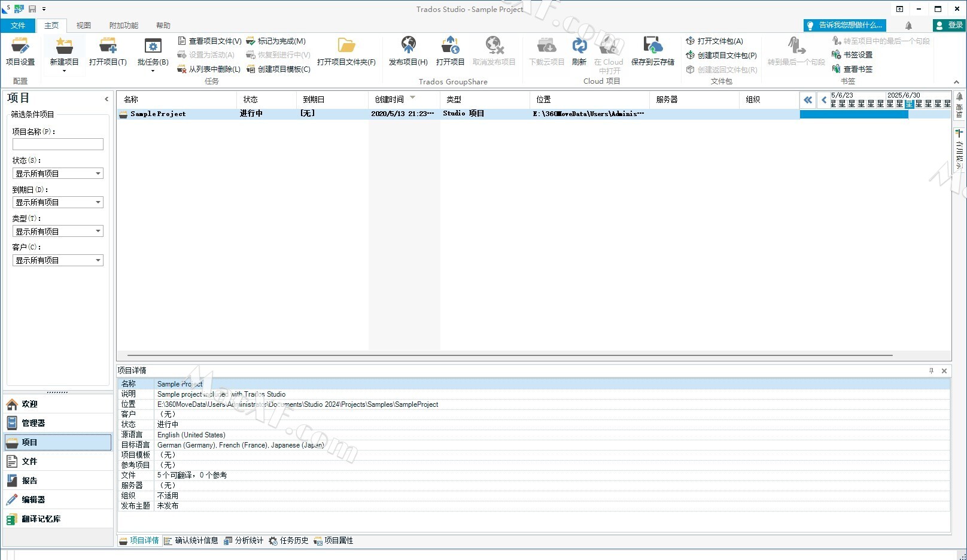
Task: Click the quick access save icon
Action: (32, 9)
